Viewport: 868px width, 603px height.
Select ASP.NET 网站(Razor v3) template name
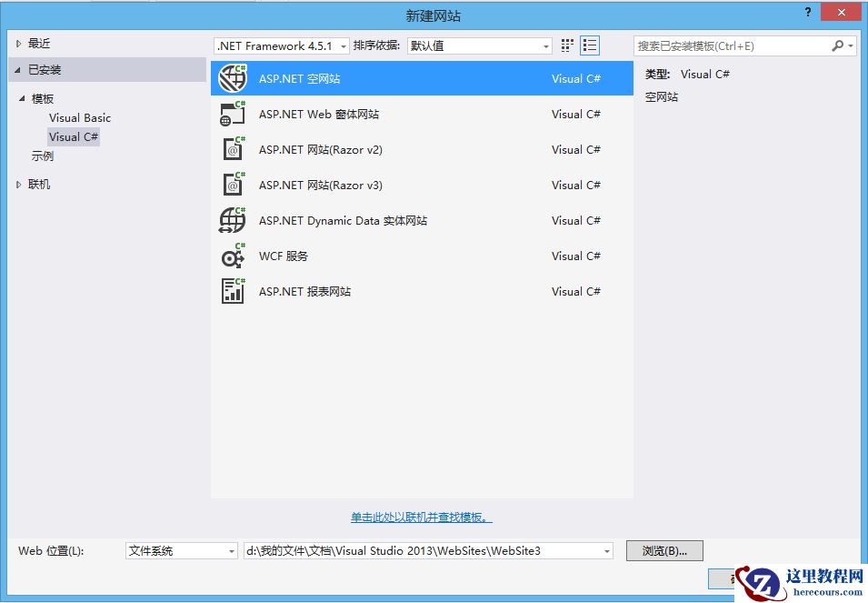pyautogui.click(x=321, y=185)
